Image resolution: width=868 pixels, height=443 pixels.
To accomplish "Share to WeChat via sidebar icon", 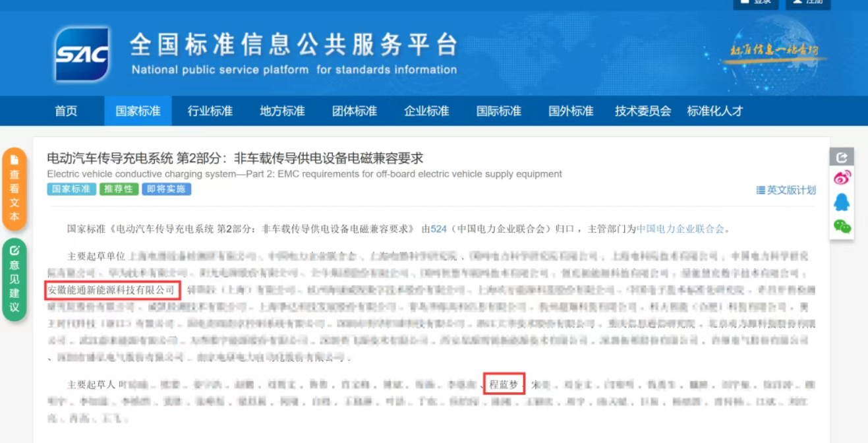I will (842, 227).
